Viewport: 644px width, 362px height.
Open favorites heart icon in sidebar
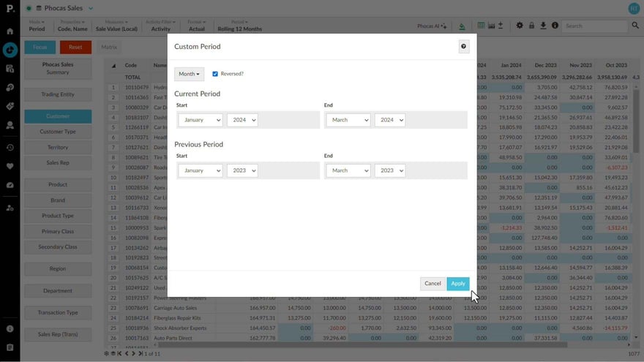(10, 166)
